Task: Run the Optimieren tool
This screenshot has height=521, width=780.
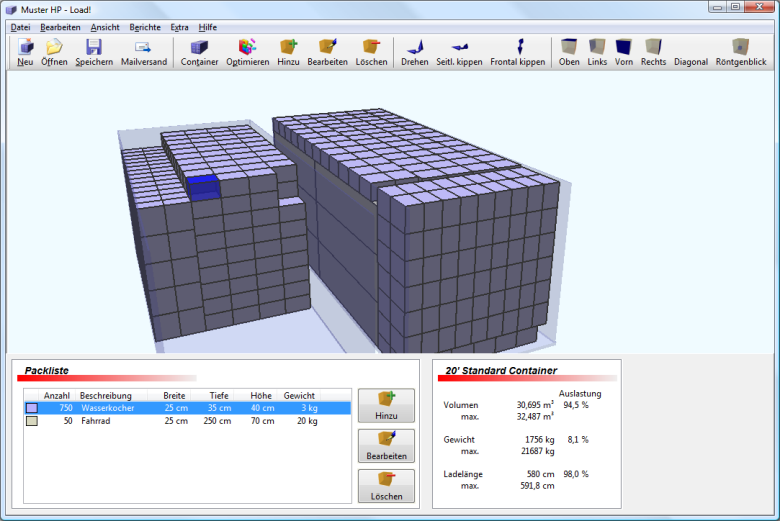Action: [x=247, y=52]
